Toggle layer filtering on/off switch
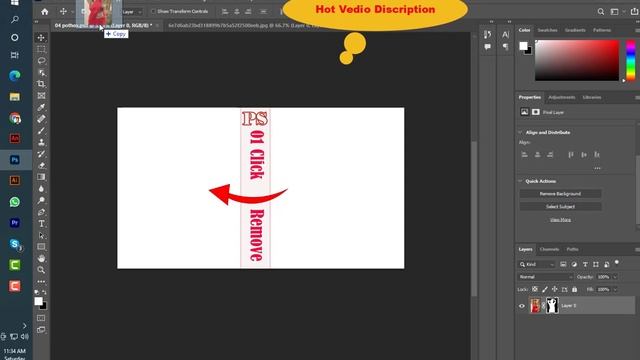 click(x=617, y=263)
